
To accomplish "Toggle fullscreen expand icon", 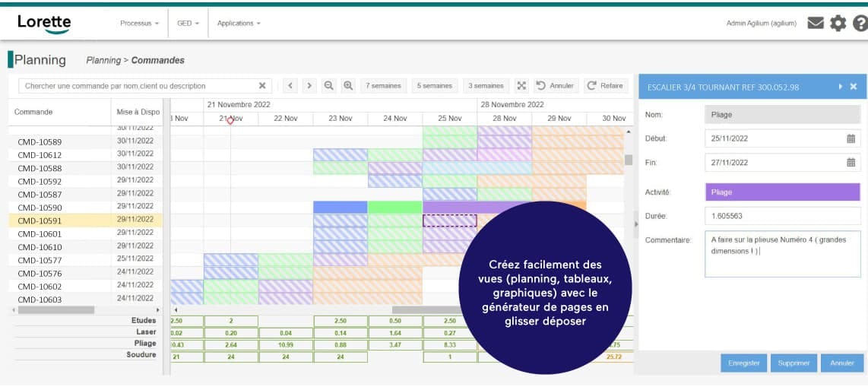I will pos(521,86).
